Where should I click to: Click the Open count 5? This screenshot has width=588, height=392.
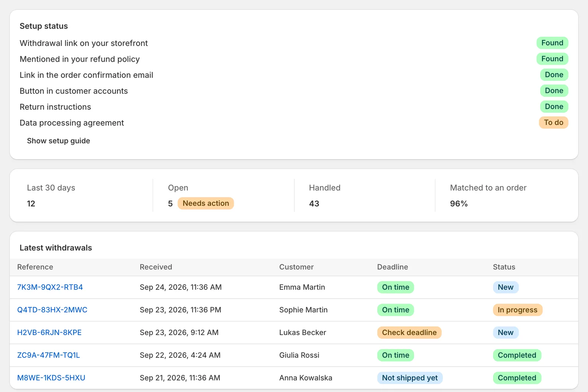(171, 204)
